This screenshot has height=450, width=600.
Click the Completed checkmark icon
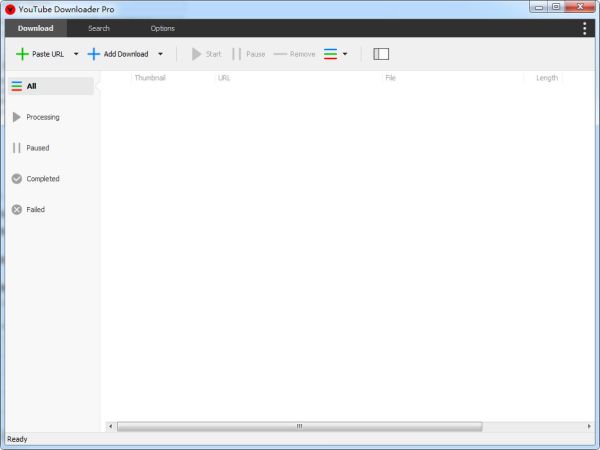[16, 178]
